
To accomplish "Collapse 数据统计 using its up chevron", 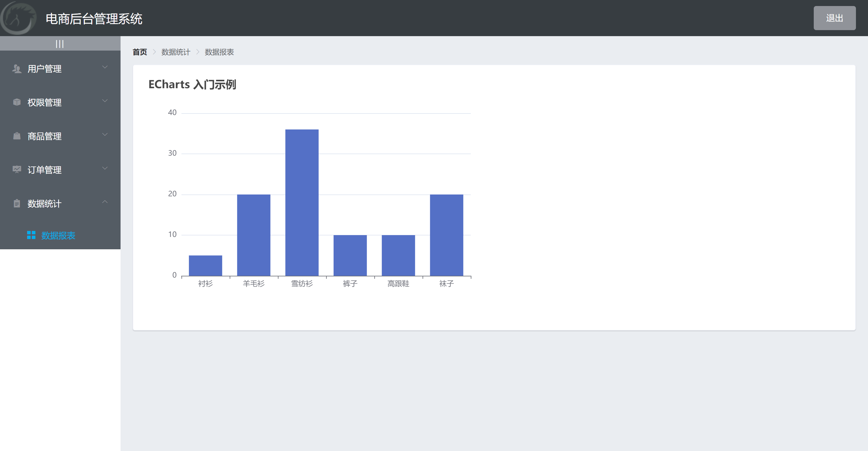I will coord(105,202).
